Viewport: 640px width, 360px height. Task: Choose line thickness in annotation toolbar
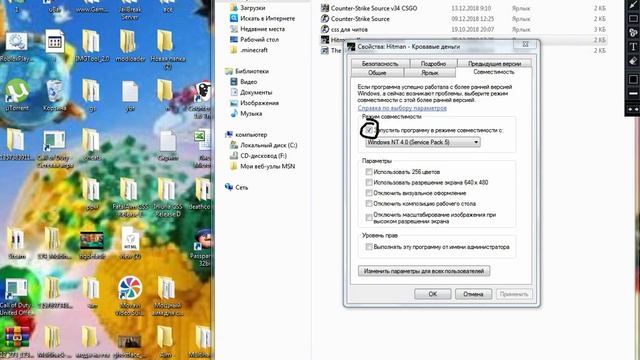pos(633,93)
